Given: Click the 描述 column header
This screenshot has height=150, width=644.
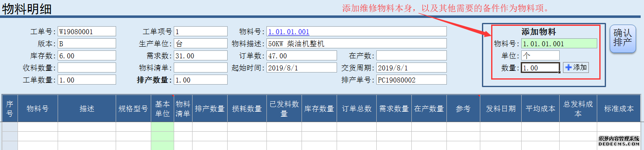Looking at the screenshot, I should click(x=87, y=108).
